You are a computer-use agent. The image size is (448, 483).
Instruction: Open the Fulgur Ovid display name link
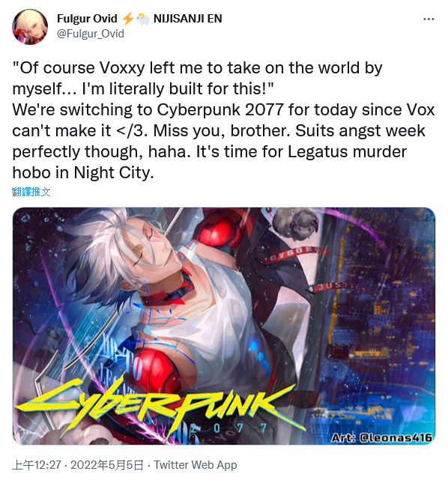(x=87, y=19)
